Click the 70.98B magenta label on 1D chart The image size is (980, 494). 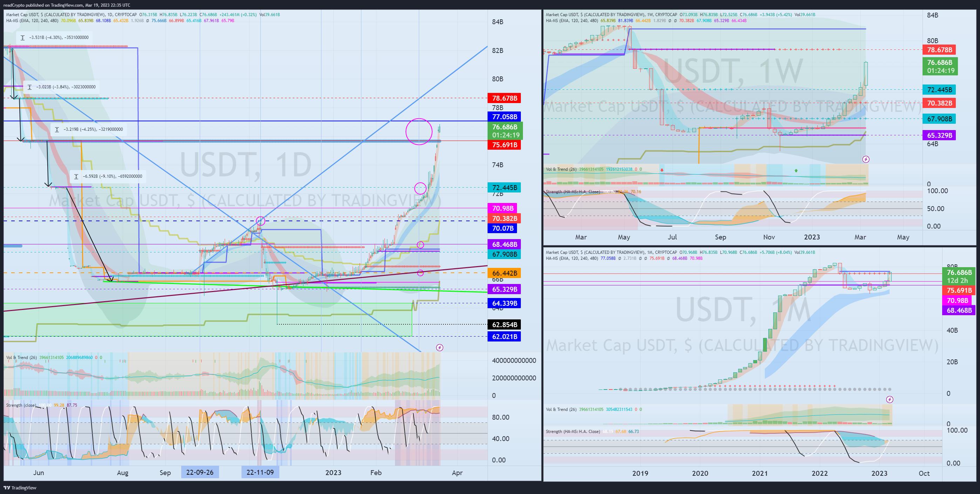coord(503,208)
